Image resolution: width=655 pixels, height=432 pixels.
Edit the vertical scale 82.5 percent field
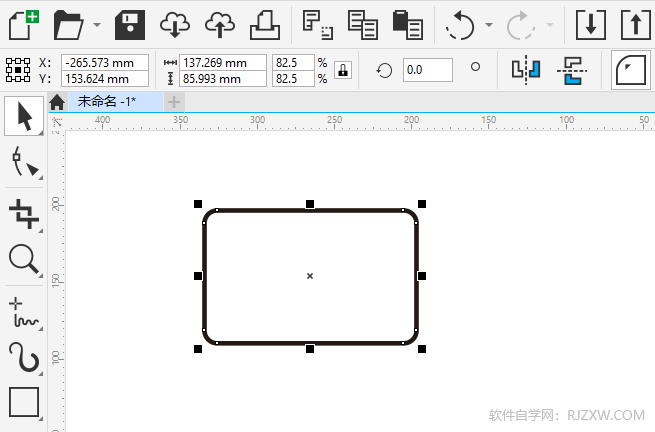(x=293, y=79)
